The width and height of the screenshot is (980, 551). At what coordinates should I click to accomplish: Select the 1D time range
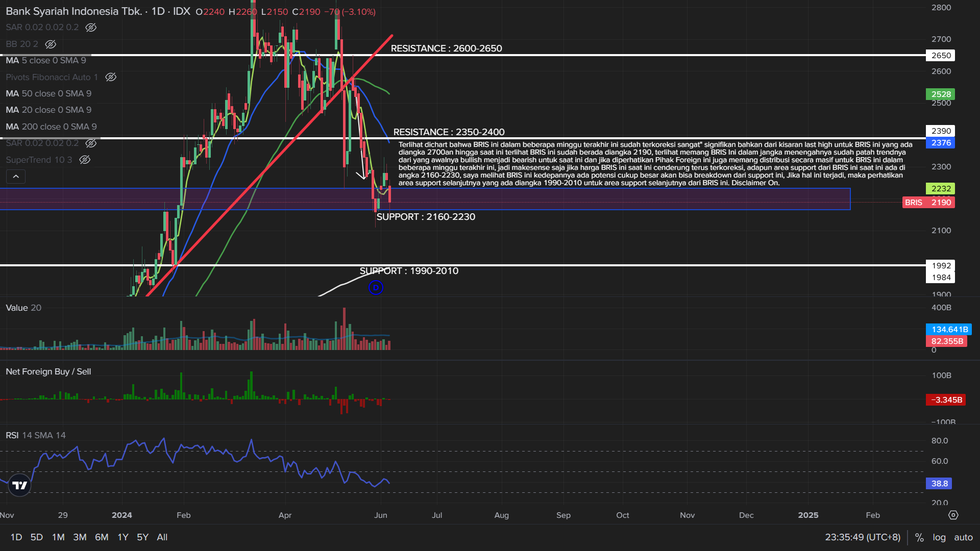(16, 537)
